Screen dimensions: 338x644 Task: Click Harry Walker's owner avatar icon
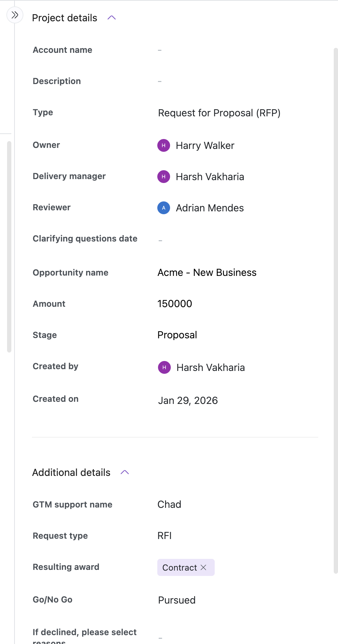click(x=164, y=145)
